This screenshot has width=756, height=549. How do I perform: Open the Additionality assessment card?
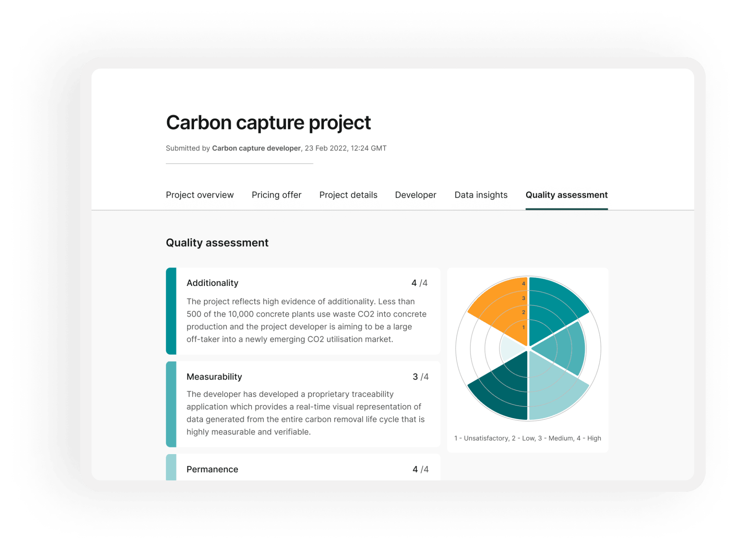tap(303, 311)
